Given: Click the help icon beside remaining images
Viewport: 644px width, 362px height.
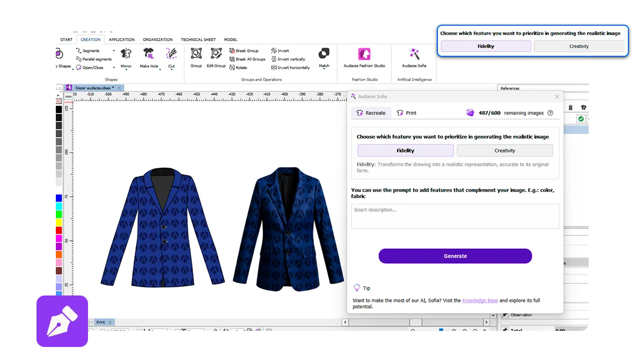Looking at the screenshot, I should [x=550, y=113].
